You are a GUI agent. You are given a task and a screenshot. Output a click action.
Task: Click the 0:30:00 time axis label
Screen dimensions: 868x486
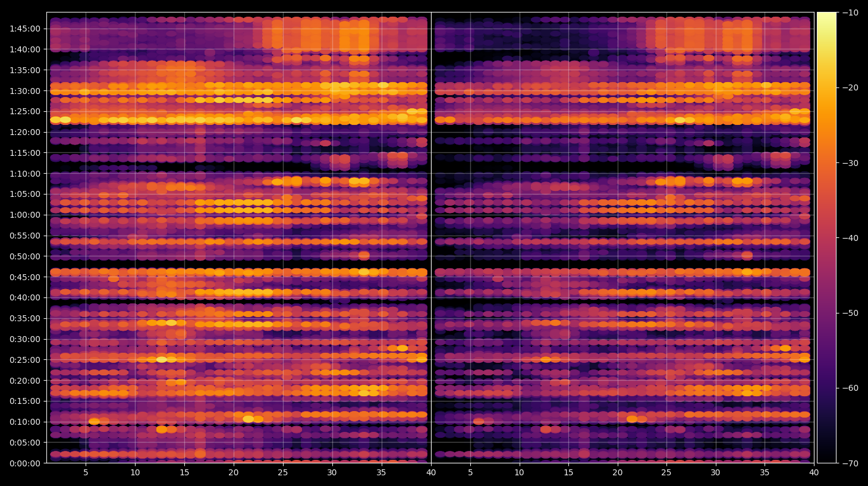coord(25,339)
